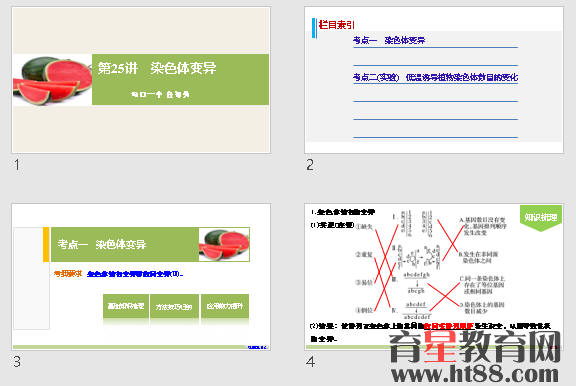Click the 栏目索引 heading in slide 2
The width and height of the screenshot is (576, 386).
336,25
